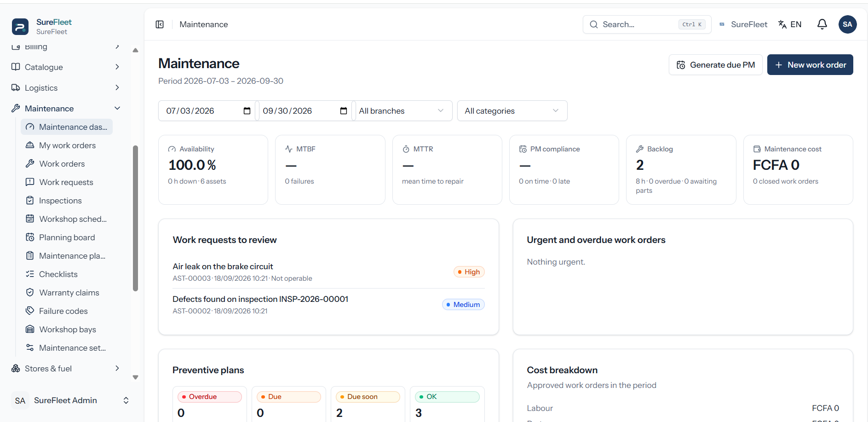
Task: Open Maintenance plans item
Action: click(67, 256)
